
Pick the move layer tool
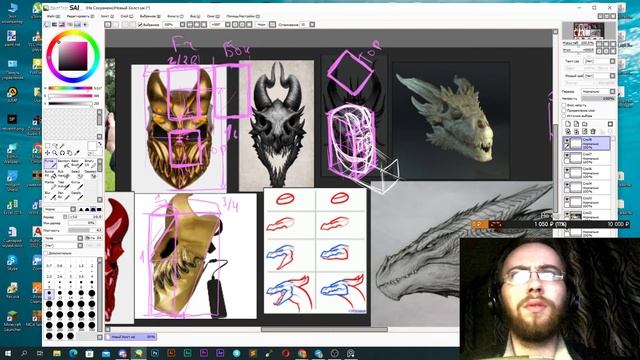coord(47,153)
